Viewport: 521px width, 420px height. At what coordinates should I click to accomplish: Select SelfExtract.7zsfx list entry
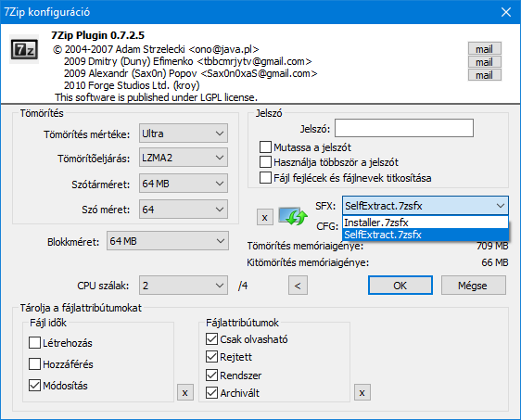pyautogui.click(x=426, y=235)
